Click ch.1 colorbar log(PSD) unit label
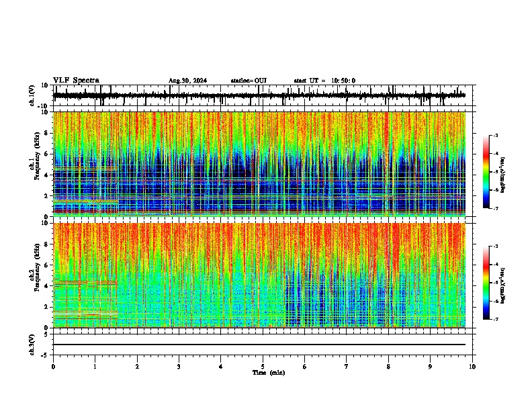Viewport: 532px width, 411px height. [x=502, y=175]
